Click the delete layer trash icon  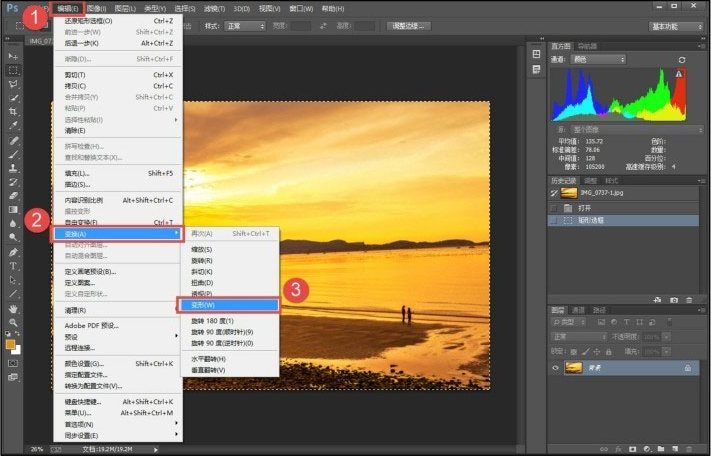coord(690,449)
